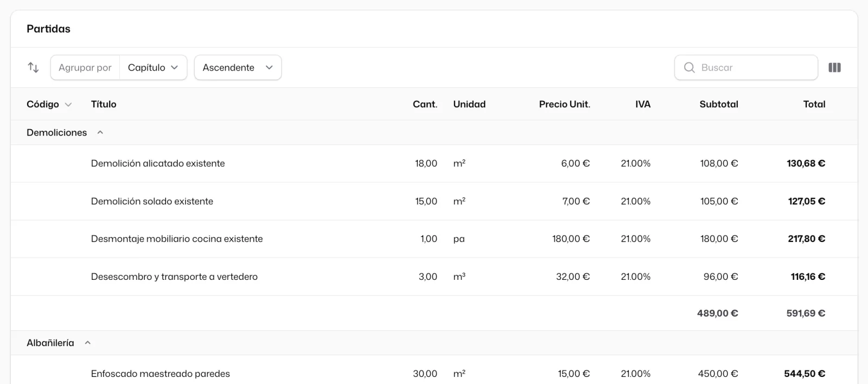
Task: Click the m³ unit cell
Action: pyautogui.click(x=459, y=277)
